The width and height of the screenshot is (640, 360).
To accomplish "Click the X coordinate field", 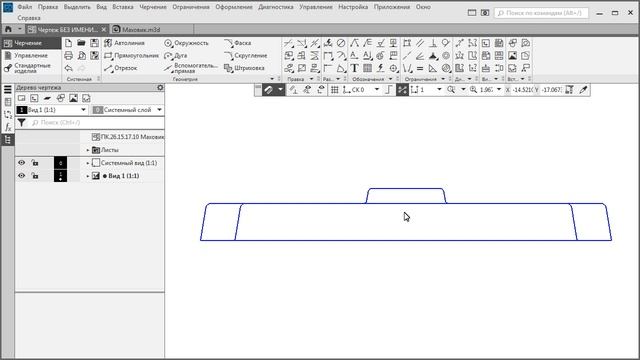I will click(x=521, y=90).
